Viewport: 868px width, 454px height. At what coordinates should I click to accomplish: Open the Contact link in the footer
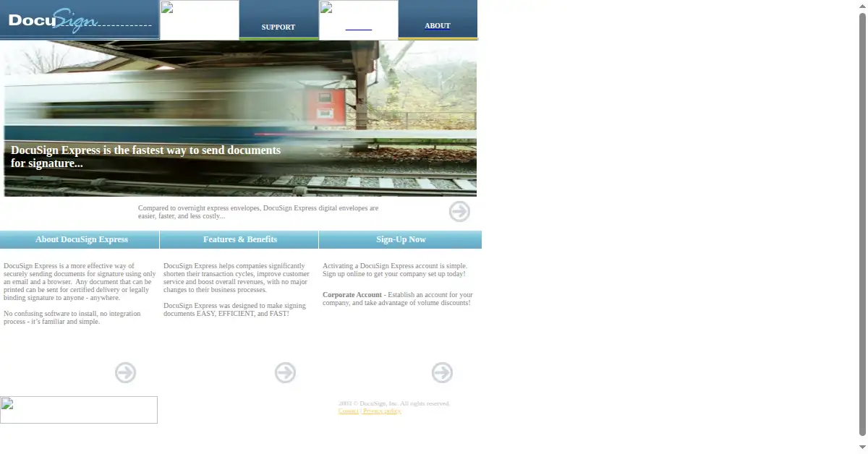[349, 411]
